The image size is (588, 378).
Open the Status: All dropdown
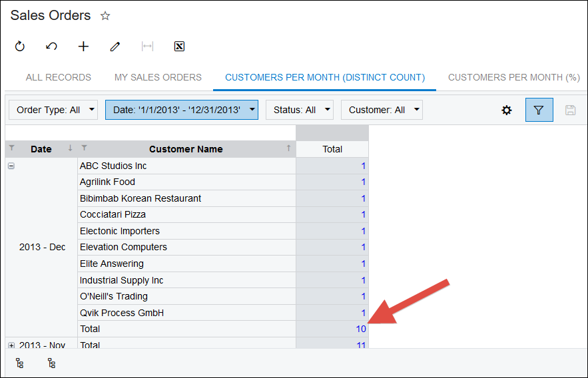299,110
